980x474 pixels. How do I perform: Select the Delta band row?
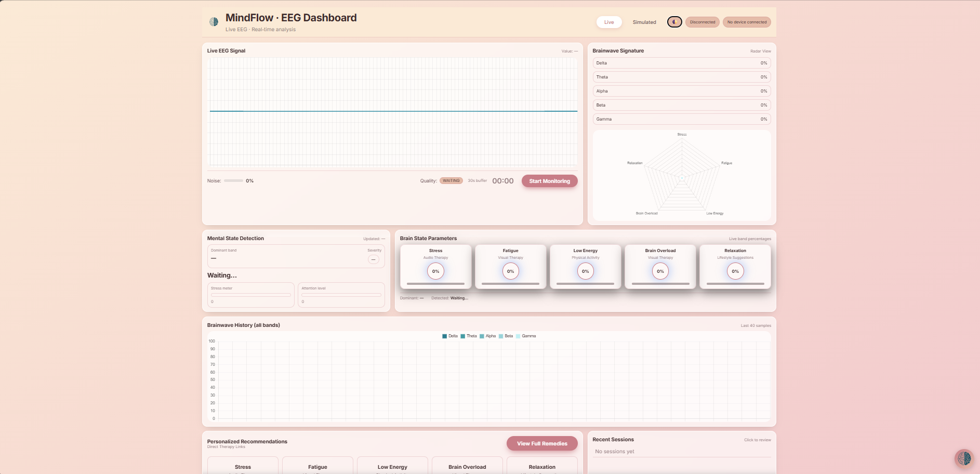coord(682,63)
